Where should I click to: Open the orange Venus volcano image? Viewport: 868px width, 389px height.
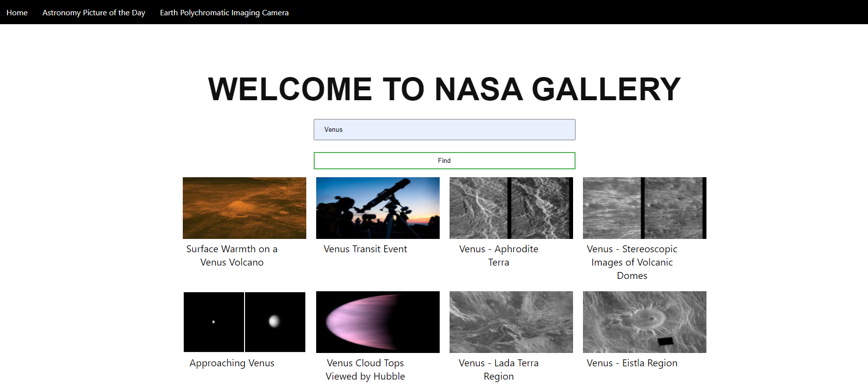(x=244, y=208)
